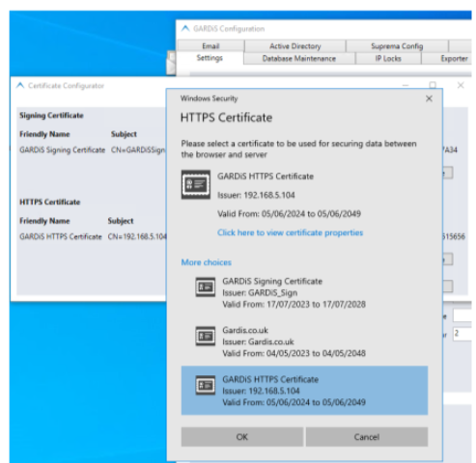Click the highlighted GARDiS HTTPS Certificate row icon
Screen dimensions: 476x463
206,385
